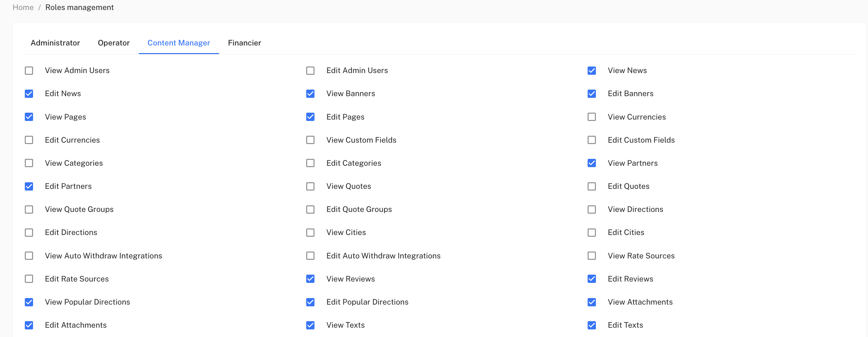
Task: Enable the View Admin Users checkbox
Action: 29,71
